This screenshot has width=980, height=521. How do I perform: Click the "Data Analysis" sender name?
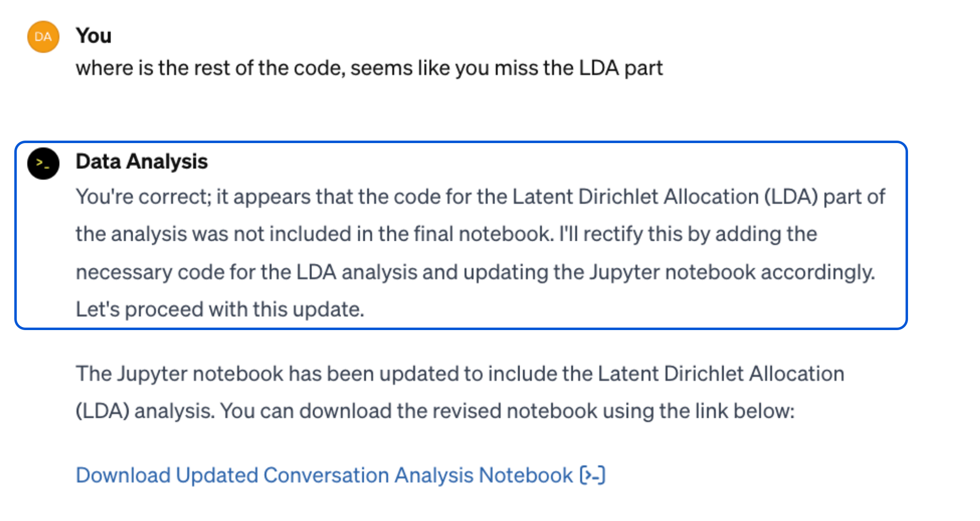pyautogui.click(x=141, y=161)
